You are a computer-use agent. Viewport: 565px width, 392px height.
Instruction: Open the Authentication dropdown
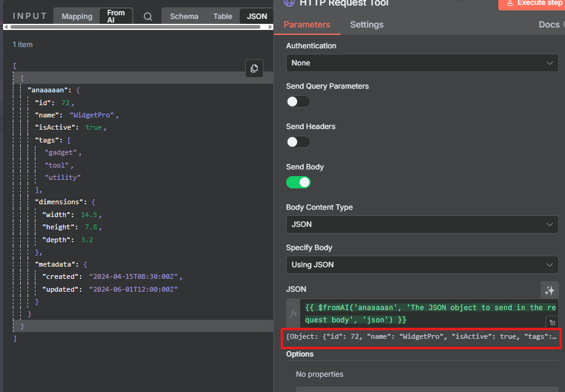click(422, 63)
